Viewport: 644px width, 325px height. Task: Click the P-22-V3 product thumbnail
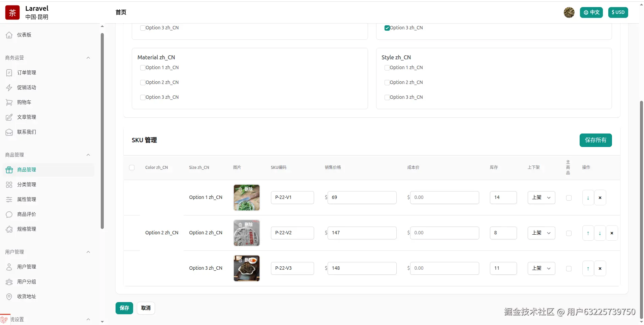click(247, 269)
